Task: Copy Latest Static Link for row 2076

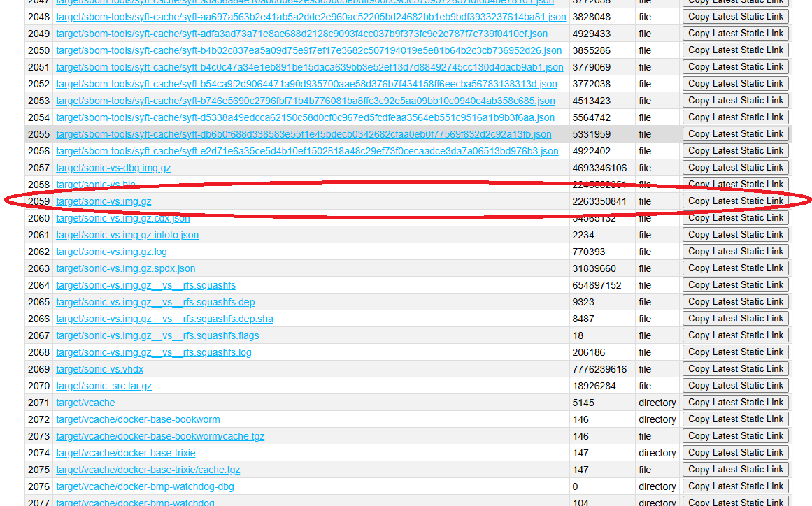Action: (735, 486)
